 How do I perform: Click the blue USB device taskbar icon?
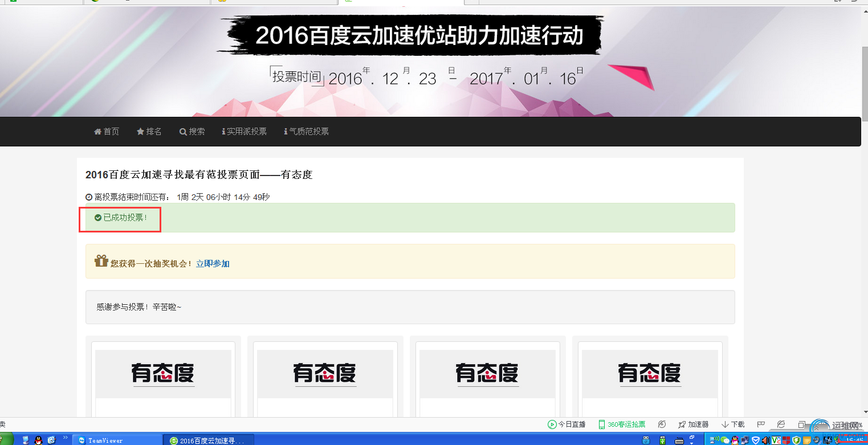(646, 440)
